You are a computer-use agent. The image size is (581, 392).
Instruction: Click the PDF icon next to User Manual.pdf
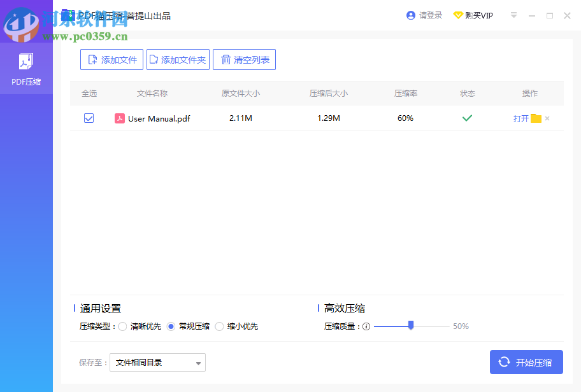pos(120,118)
